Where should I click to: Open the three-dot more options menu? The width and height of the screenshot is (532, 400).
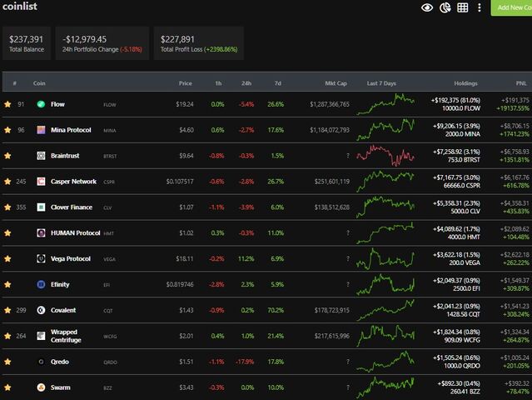pyautogui.click(x=479, y=7)
